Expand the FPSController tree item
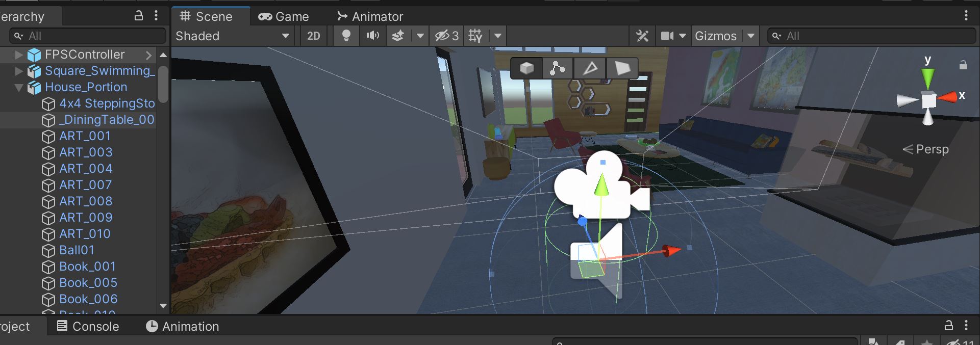 (x=19, y=55)
